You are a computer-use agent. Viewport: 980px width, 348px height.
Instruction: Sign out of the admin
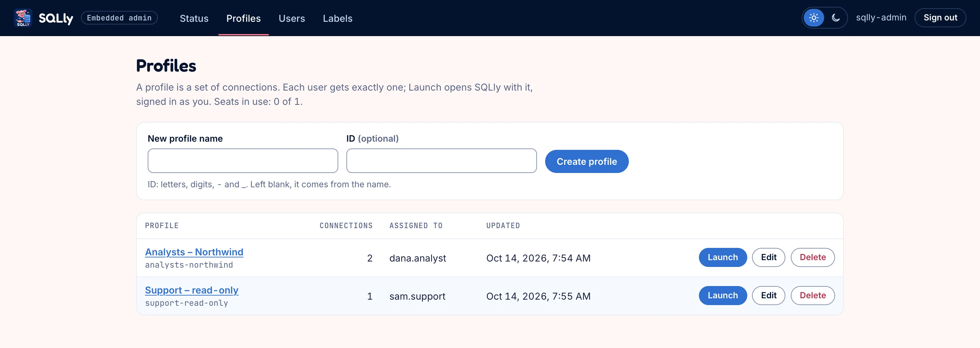(940, 18)
